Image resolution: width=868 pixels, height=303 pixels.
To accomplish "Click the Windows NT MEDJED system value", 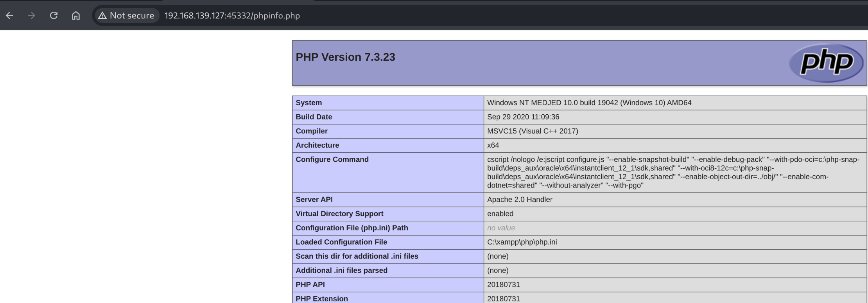I will 589,103.
